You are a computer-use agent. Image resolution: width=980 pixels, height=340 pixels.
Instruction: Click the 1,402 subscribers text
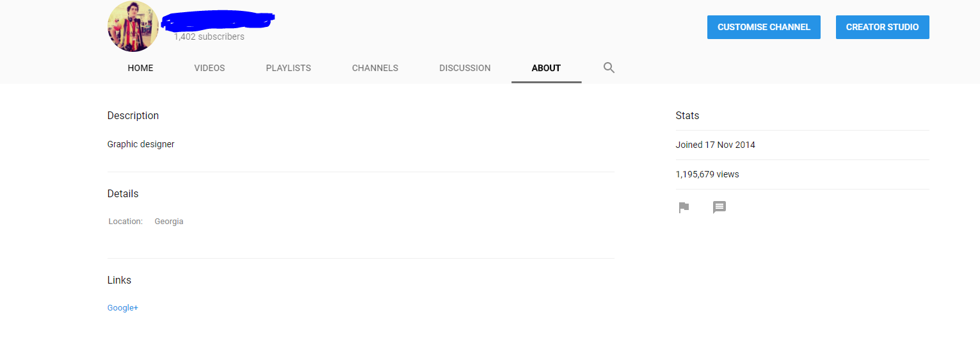click(x=209, y=37)
